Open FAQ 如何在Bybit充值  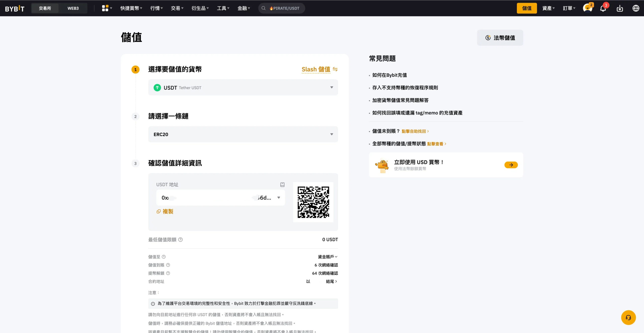389,75
